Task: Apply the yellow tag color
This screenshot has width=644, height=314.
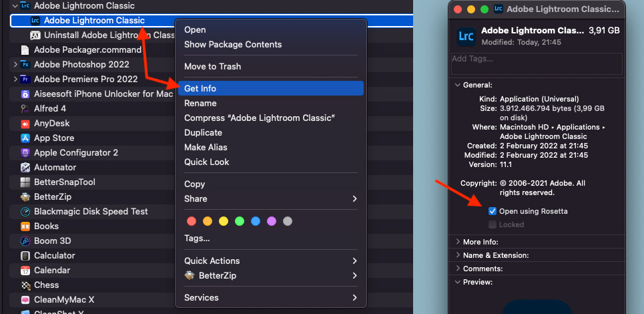Action: pos(224,222)
